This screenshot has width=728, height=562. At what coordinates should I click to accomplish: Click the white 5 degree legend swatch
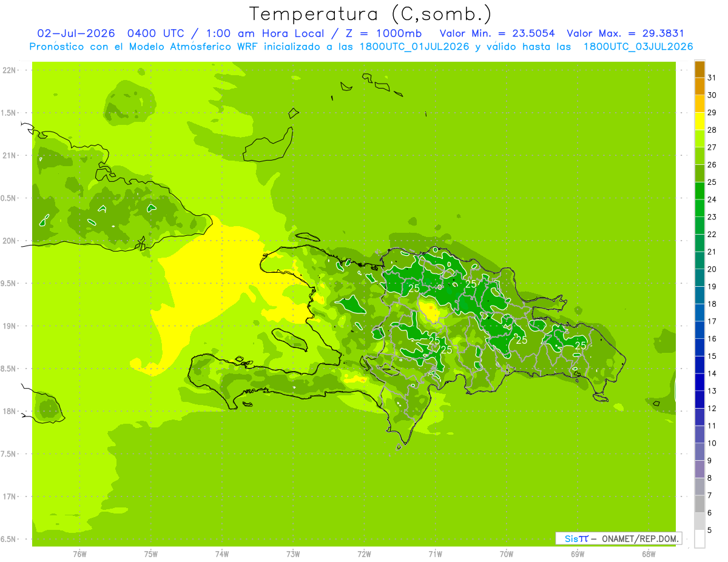coord(699,539)
